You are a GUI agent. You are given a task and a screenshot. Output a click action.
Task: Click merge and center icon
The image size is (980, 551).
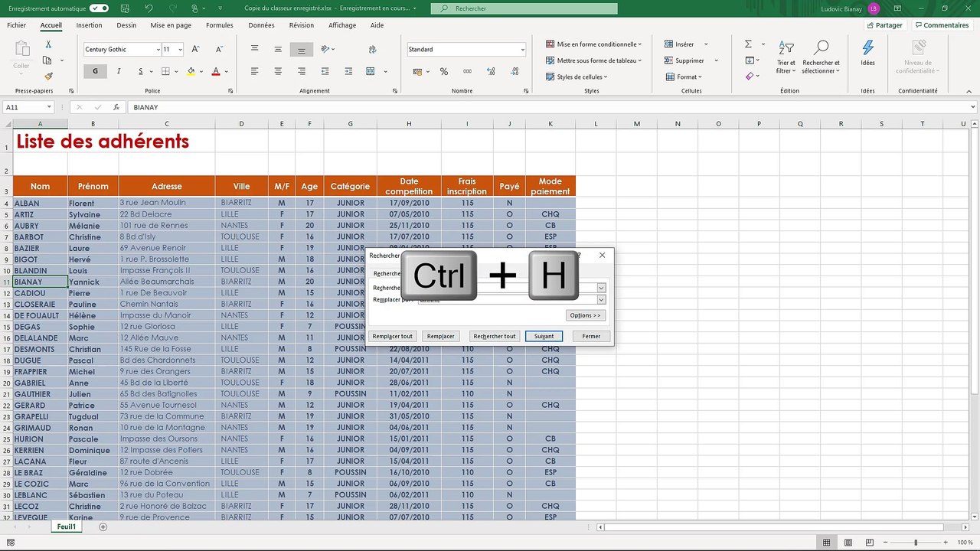click(x=371, y=71)
